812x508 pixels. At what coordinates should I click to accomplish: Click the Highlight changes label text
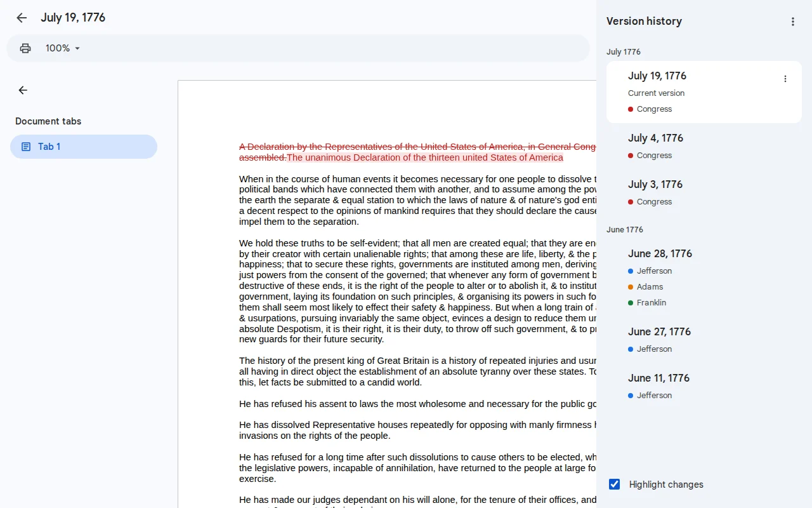point(666,485)
